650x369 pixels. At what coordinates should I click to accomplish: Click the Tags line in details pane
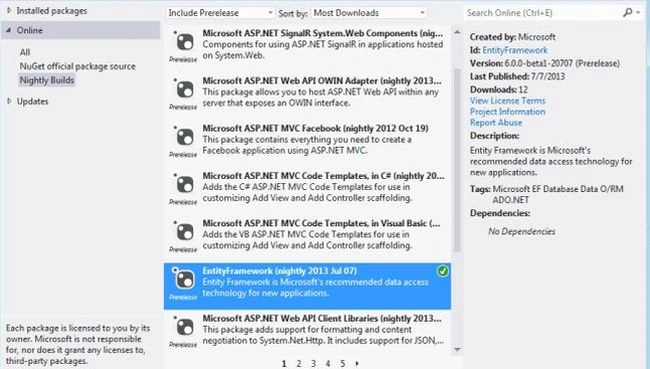(546, 194)
